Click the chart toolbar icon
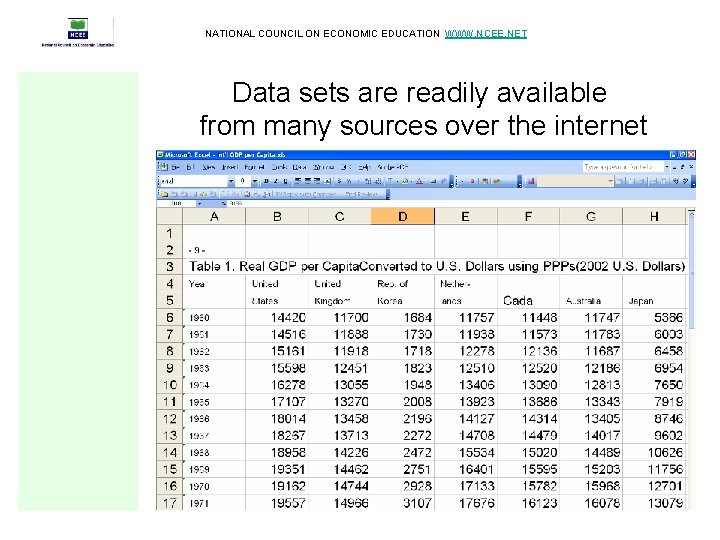 tap(531, 181)
